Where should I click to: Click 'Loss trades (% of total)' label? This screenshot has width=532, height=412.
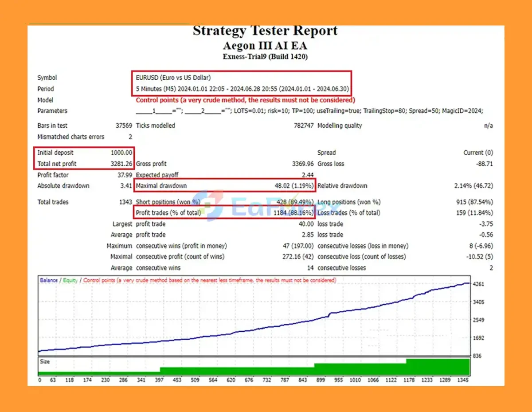pos(348,213)
